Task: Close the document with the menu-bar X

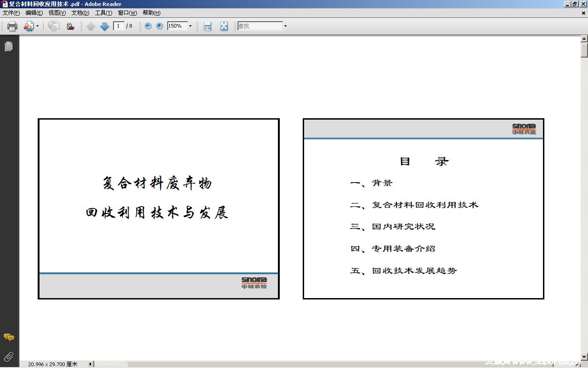Action: point(584,13)
